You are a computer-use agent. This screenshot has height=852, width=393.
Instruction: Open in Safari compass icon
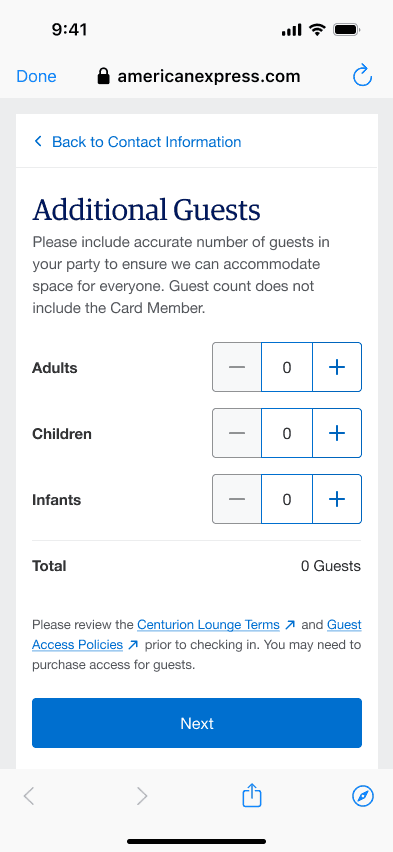(x=363, y=797)
